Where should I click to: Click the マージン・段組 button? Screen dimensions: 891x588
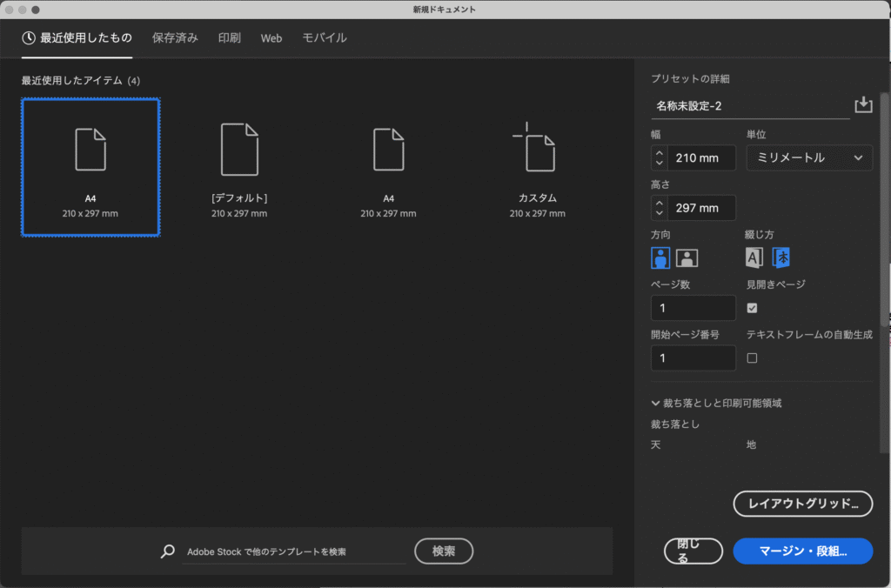click(x=803, y=551)
